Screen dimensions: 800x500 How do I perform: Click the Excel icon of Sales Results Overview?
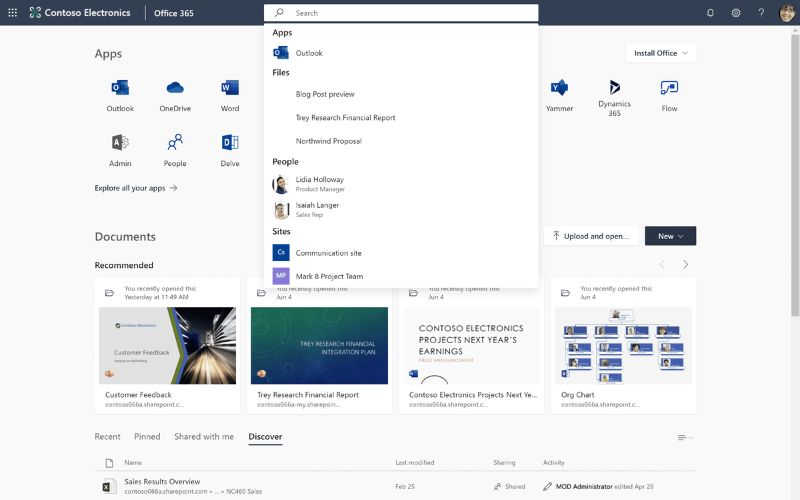pyautogui.click(x=107, y=487)
